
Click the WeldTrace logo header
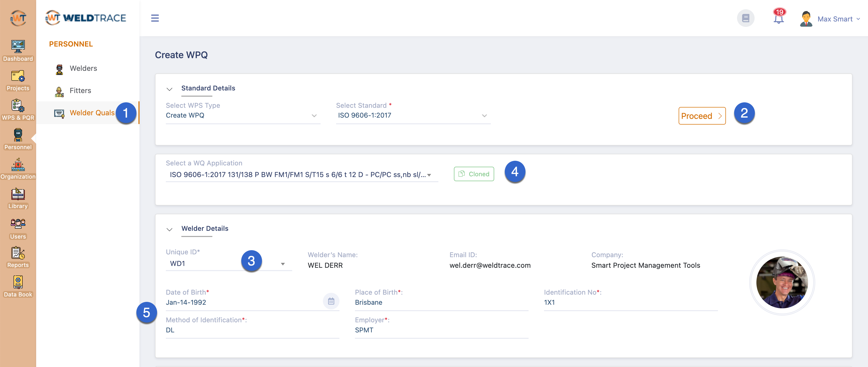click(x=86, y=18)
